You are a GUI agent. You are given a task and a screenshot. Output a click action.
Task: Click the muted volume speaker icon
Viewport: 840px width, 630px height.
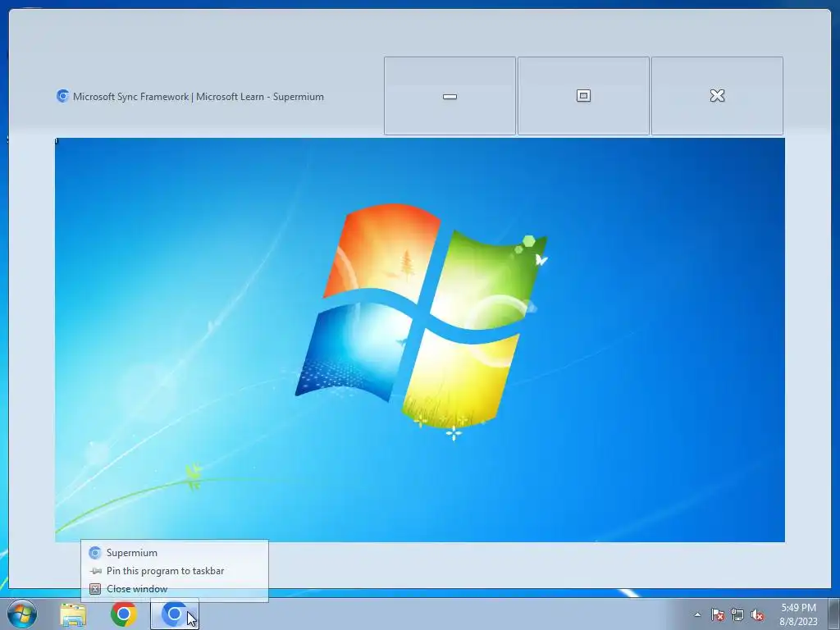tap(757, 614)
